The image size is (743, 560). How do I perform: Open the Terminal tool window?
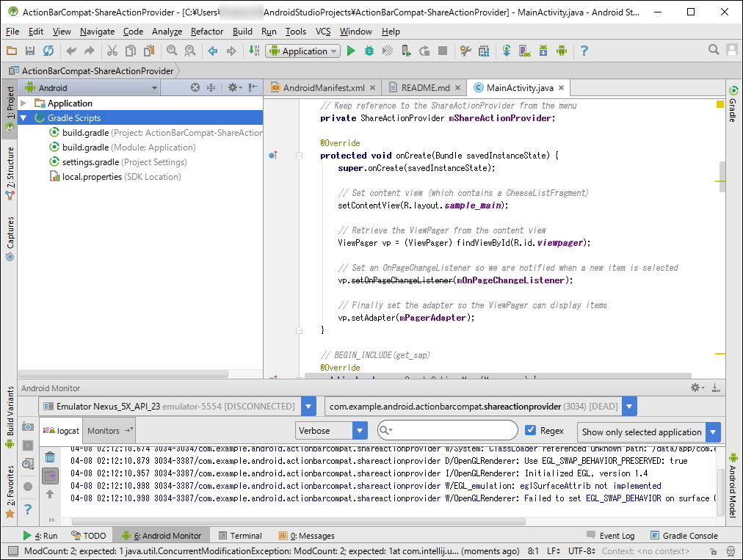(239, 536)
